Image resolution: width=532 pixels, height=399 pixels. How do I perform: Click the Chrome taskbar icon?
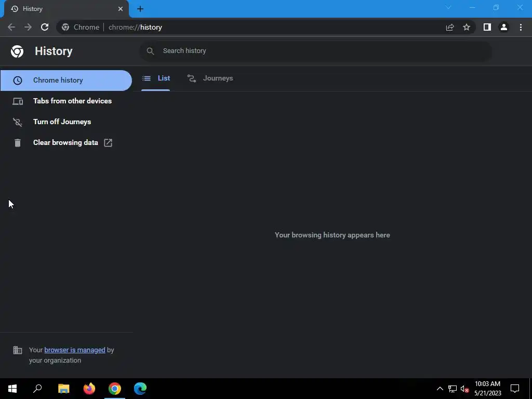(x=115, y=389)
